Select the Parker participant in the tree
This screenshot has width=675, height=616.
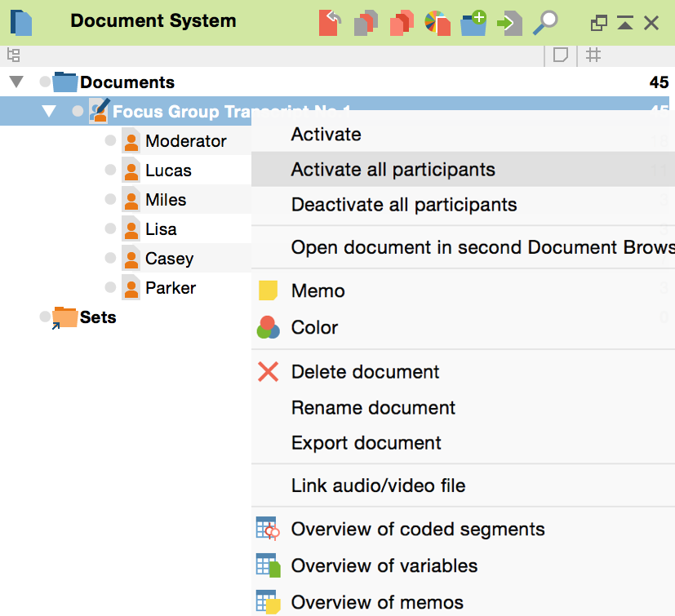point(170,288)
